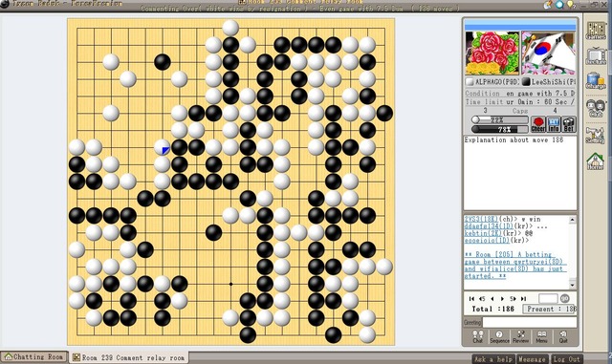Open the Menu button with book icon
612x364 pixels.
point(541,336)
